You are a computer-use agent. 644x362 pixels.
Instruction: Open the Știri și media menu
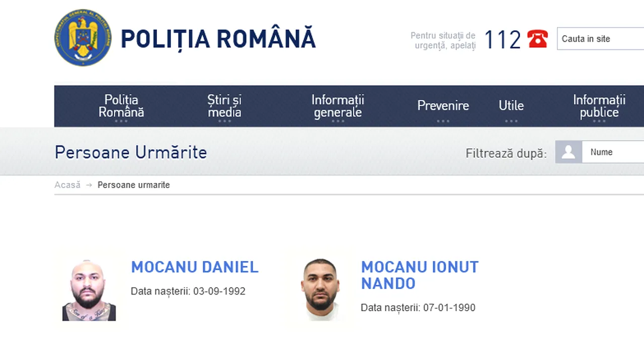pyautogui.click(x=224, y=106)
